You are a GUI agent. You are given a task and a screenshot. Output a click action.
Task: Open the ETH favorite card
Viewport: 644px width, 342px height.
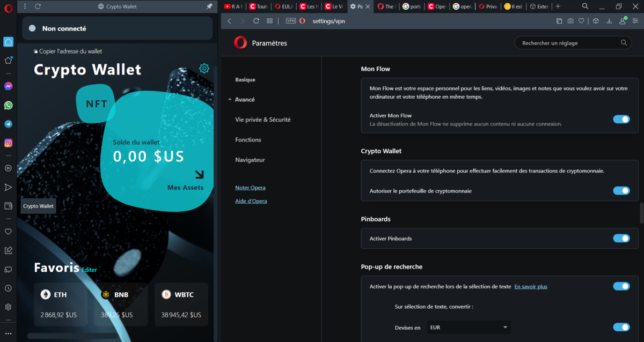tap(61, 304)
